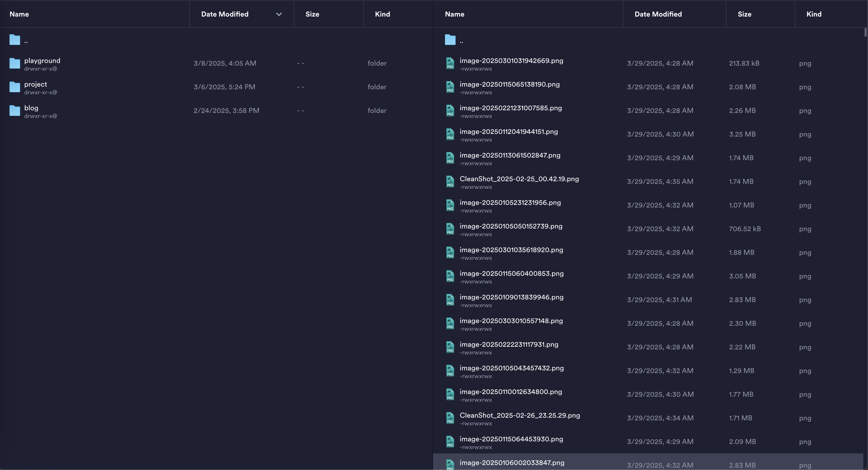The height and width of the screenshot is (470, 868).
Task: Click PNG icon of image-20250105231231956.png
Action: click(450, 205)
